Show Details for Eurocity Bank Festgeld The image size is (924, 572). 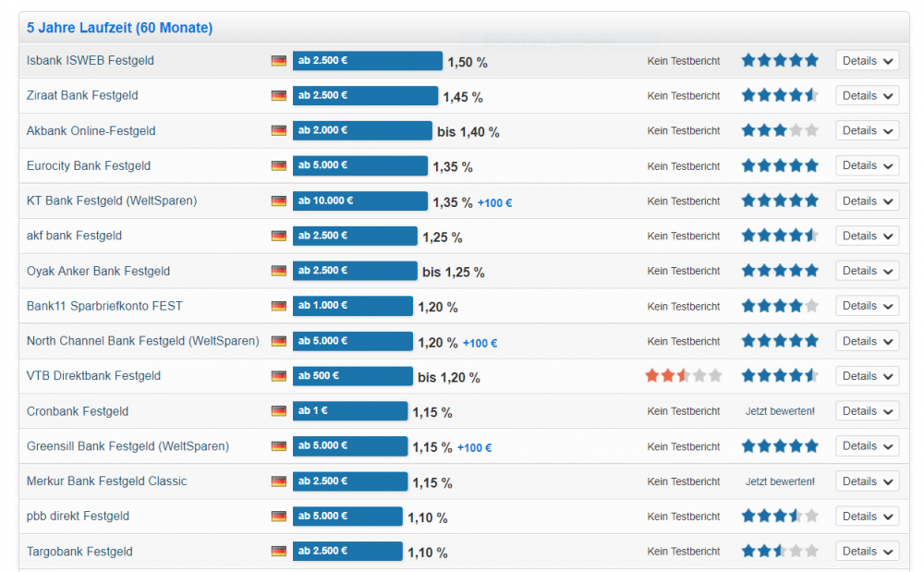point(868,165)
